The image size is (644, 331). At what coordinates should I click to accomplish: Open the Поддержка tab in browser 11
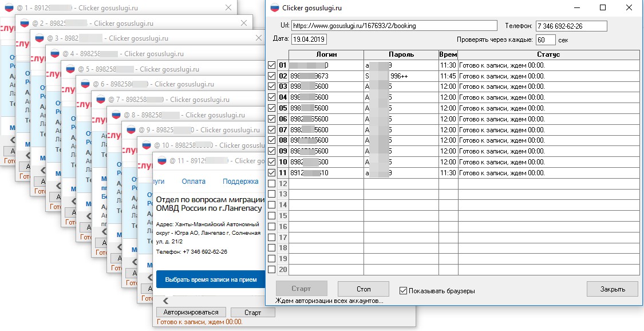(x=240, y=181)
